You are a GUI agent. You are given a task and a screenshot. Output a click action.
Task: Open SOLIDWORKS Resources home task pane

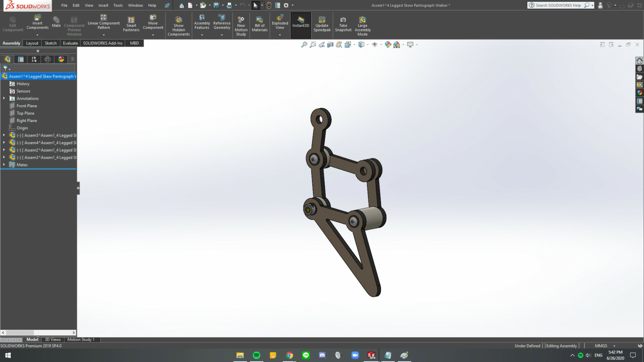point(639,61)
